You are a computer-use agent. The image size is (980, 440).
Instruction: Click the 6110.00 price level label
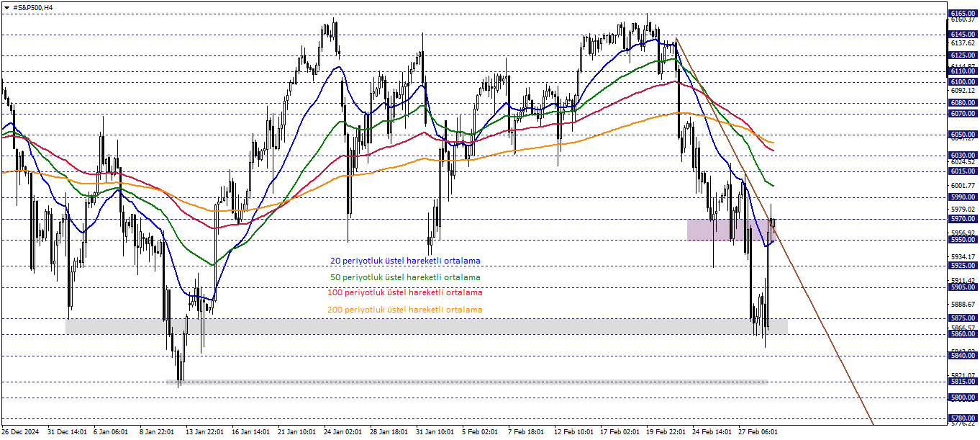point(963,71)
